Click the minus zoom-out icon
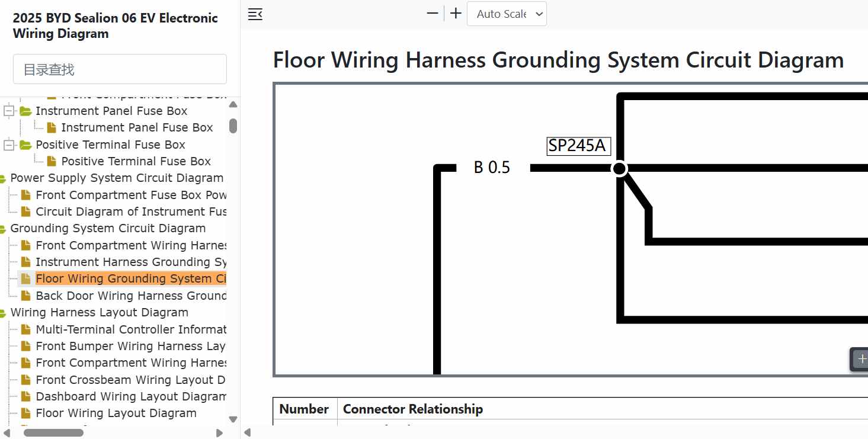The height and width of the screenshot is (439, 868). (x=433, y=14)
